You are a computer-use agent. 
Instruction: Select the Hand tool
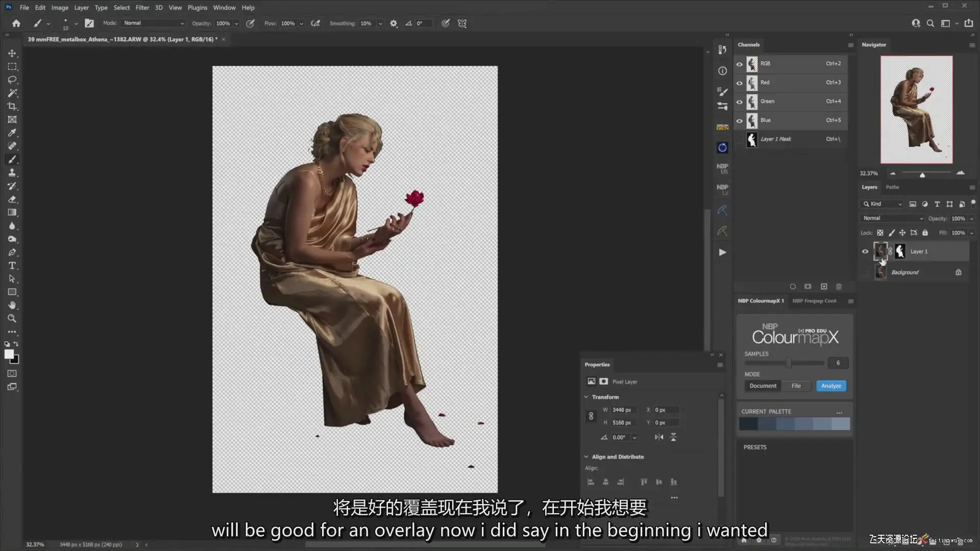[x=12, y=305]
